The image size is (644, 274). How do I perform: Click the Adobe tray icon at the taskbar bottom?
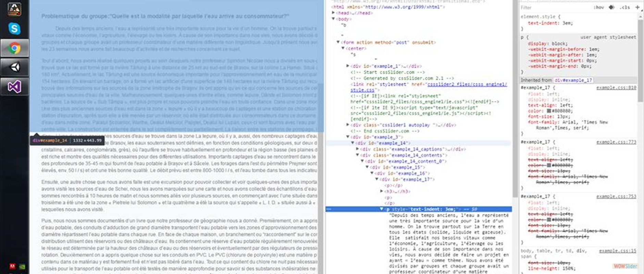click(x=13, y=266)
